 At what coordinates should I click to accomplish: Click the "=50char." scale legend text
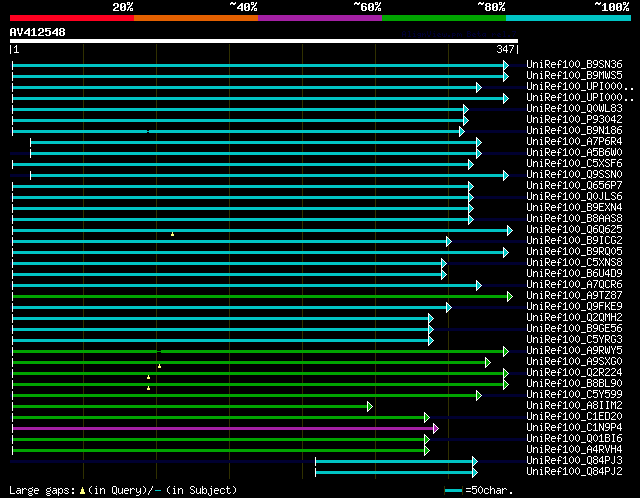[x=489, y=490]
